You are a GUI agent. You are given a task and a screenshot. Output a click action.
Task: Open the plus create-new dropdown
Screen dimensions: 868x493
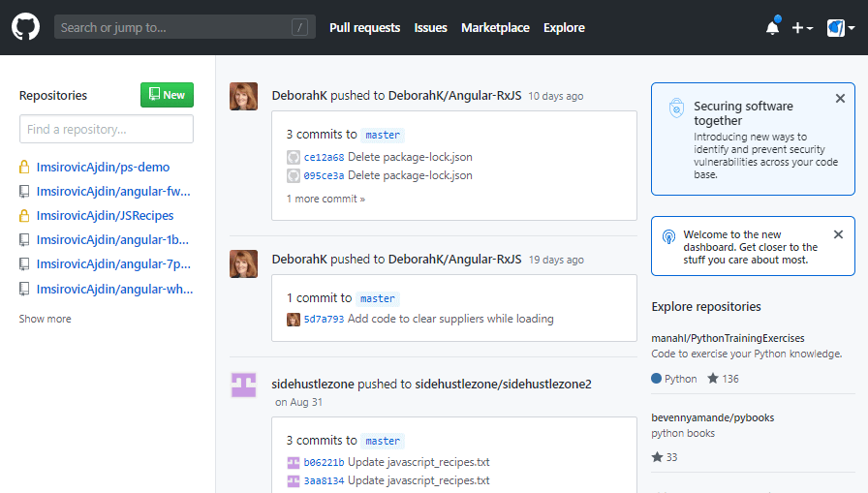coord(802,28)
